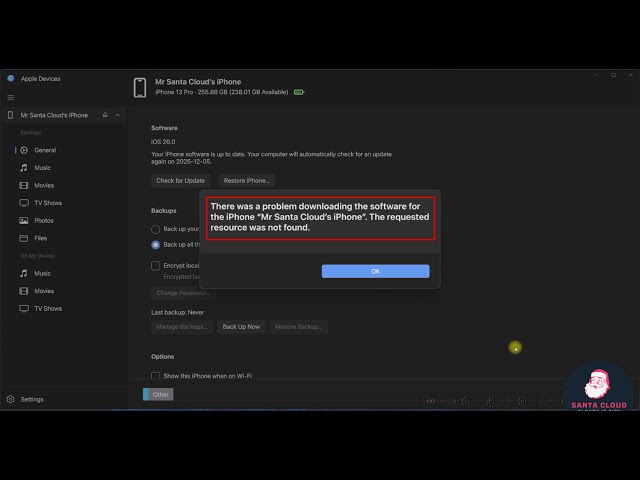Click the General settings icon
The image size is (640, 480).
[x=24, y=150]
